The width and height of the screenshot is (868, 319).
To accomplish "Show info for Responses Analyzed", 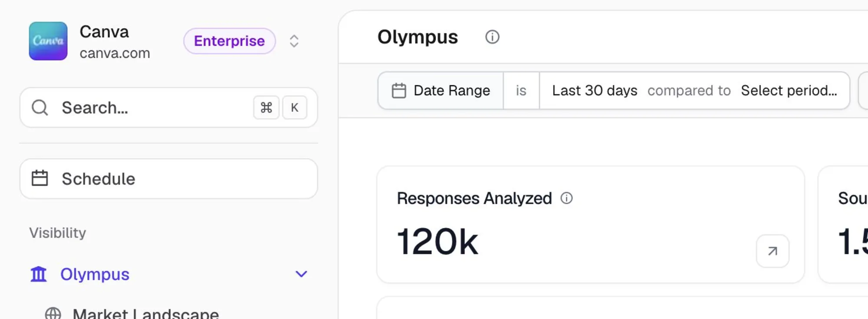I will click(567, 198).
